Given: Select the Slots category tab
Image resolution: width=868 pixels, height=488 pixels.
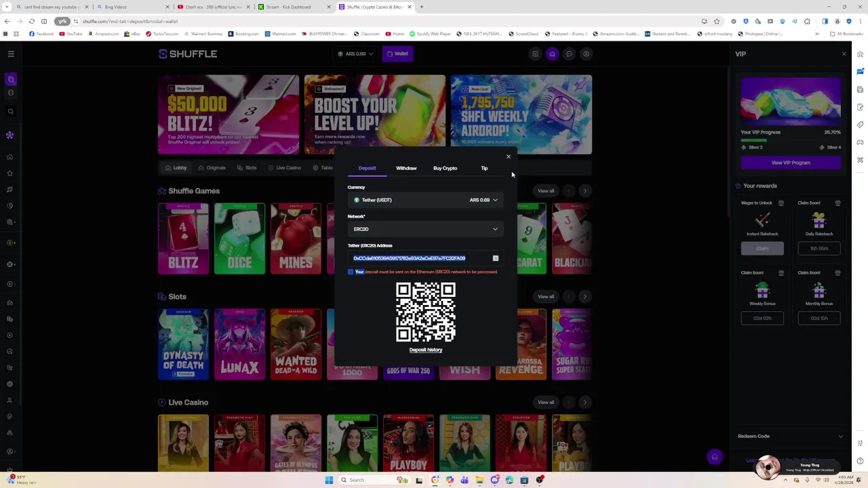Looking at the screenshot, I should 246,167.
